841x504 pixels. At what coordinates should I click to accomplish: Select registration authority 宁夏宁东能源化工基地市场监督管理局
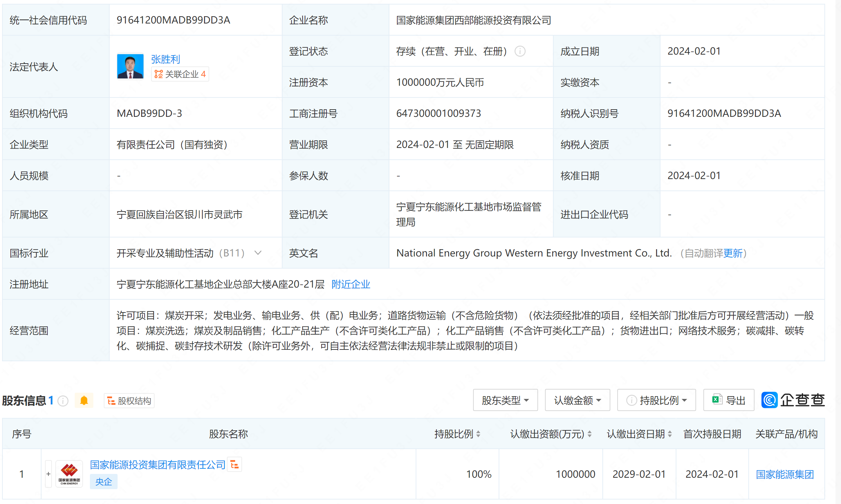point(469,214)
